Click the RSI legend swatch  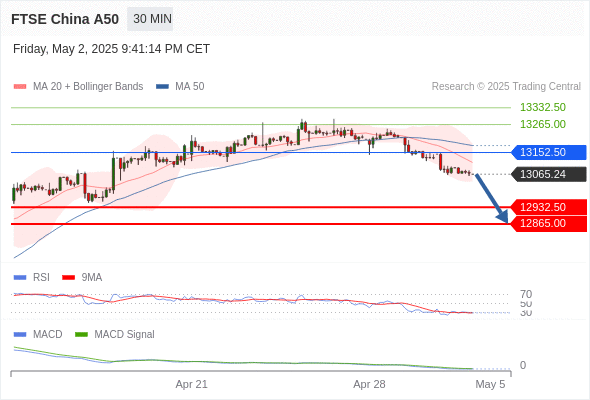pos(20,278)
